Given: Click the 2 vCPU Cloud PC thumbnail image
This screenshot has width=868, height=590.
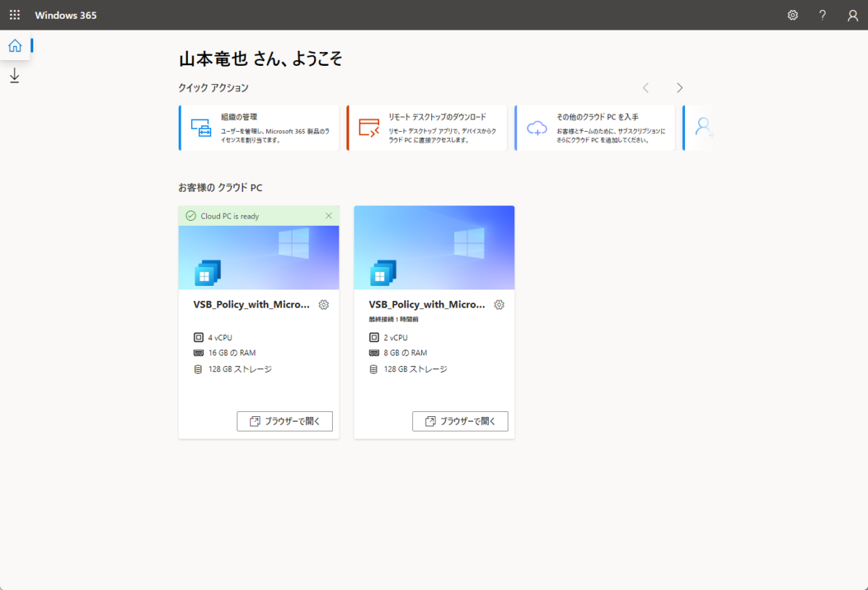Looking at the screenshot, I should (x=434, y=248).
